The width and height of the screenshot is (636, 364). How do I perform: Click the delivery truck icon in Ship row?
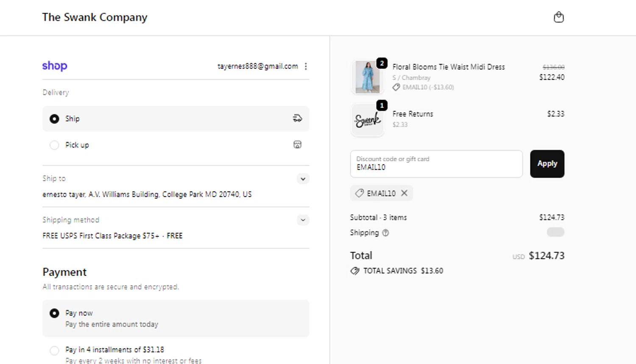coord(297,118)
